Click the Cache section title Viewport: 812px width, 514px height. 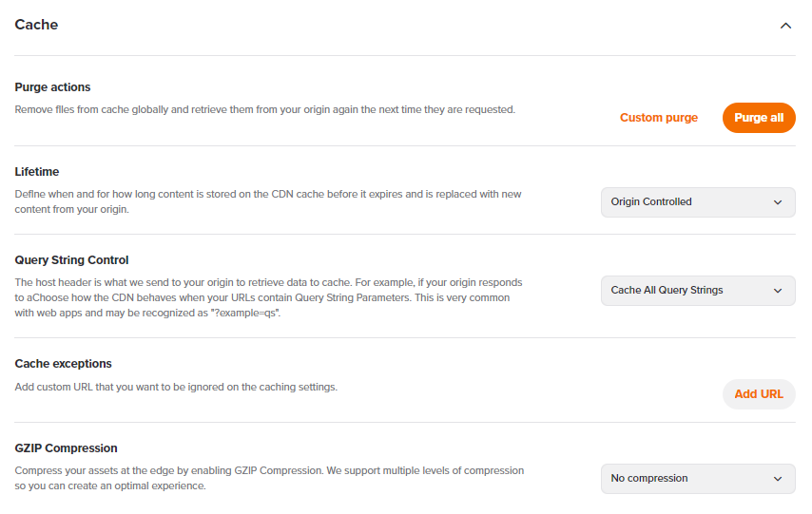tap(36, 25)
